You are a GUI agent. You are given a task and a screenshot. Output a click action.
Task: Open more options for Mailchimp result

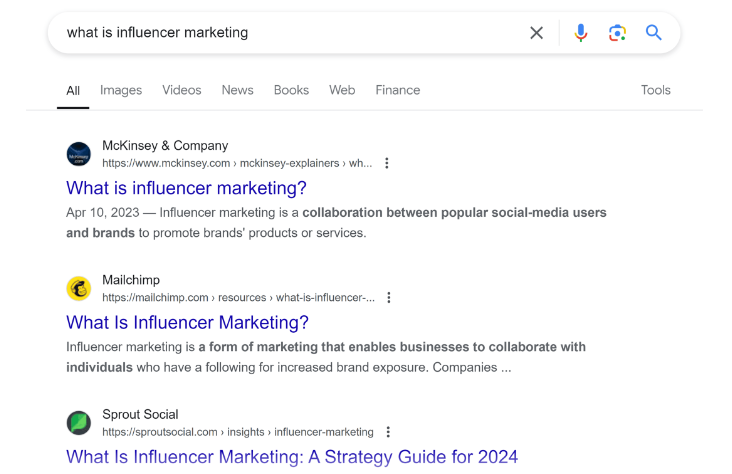(389, 298)
